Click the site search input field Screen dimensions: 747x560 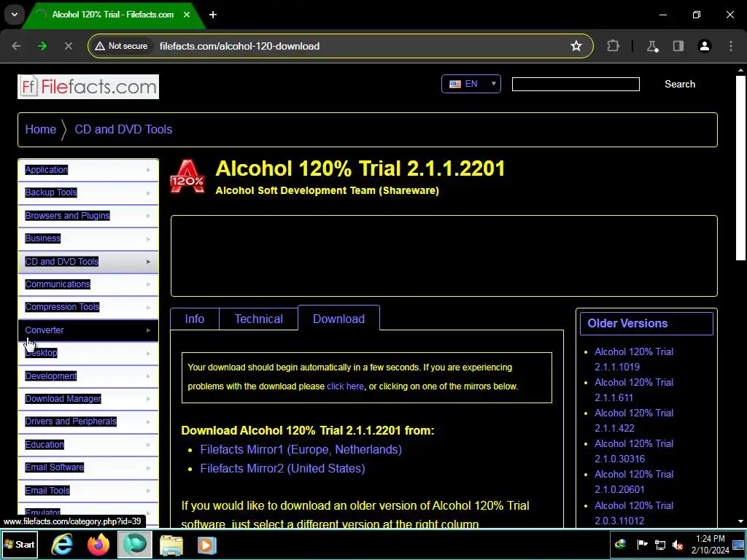(x=576, y=85)
